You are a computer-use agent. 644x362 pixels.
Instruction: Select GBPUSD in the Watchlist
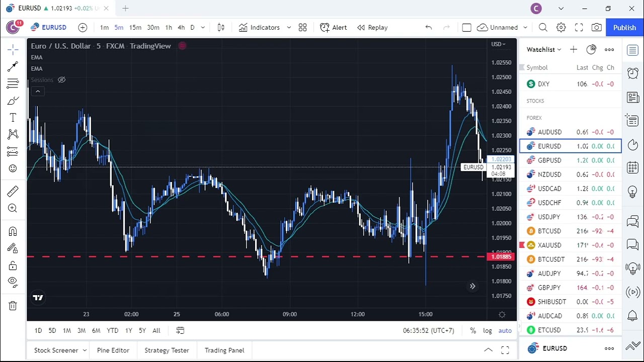pos(571,160)
